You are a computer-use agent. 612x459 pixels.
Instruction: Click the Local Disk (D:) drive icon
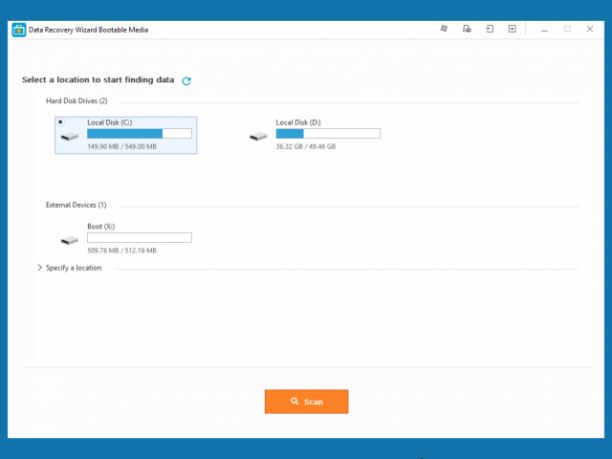tap(258, 137)
